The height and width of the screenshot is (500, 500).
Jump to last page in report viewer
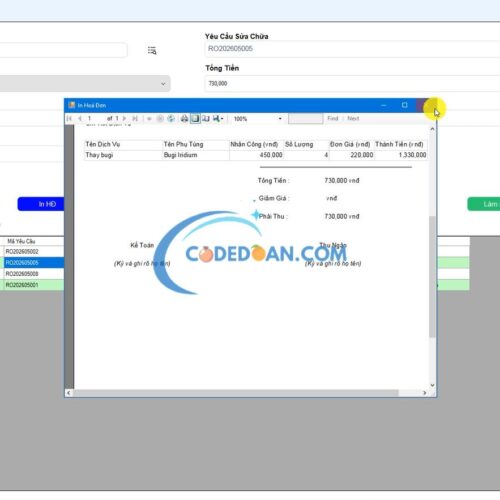tap(135, 119)
